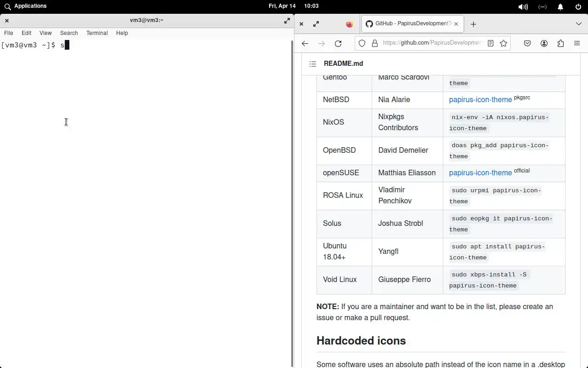Image resolution: width=588 pixels, height=368 pixels.
Task: Click the Giuseppe Fierro maintainer cell
Action: tap(407, 280)
